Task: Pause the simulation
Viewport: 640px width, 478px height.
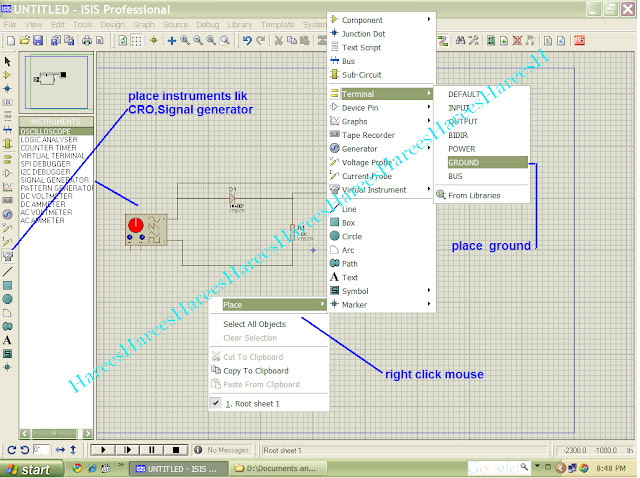Action: click(x=151, y=450)
